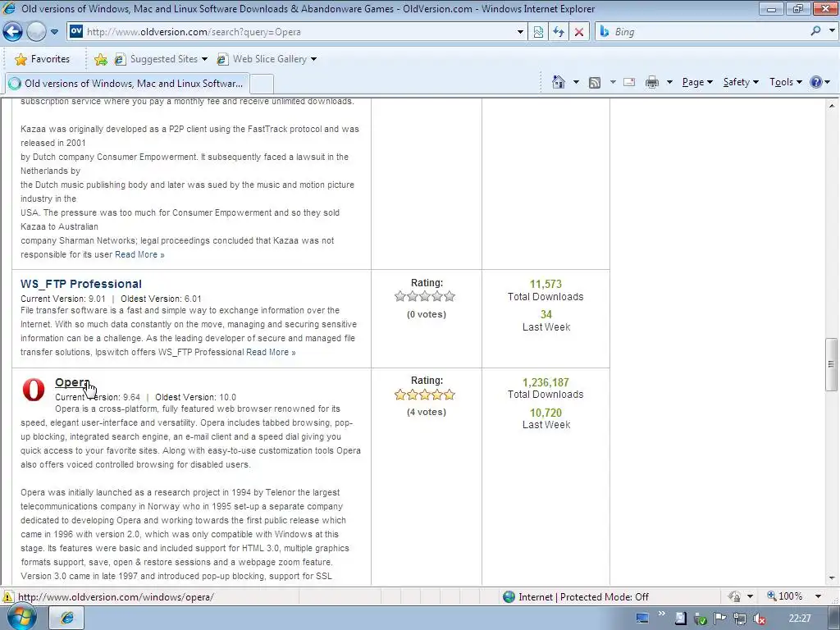Image resolution: width=840 pixels, height=630 pixels.
Task: Open a new blank tab
Action: tap(262, 84)
